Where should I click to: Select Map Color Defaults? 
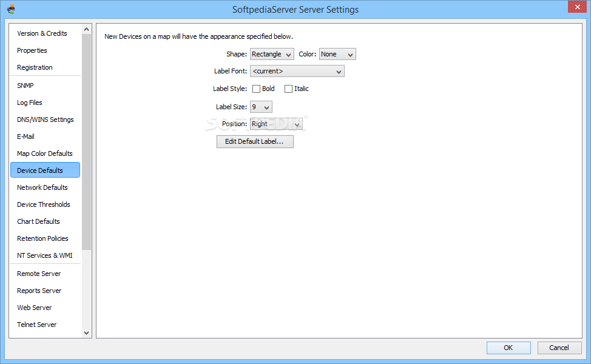click(46, 153)
